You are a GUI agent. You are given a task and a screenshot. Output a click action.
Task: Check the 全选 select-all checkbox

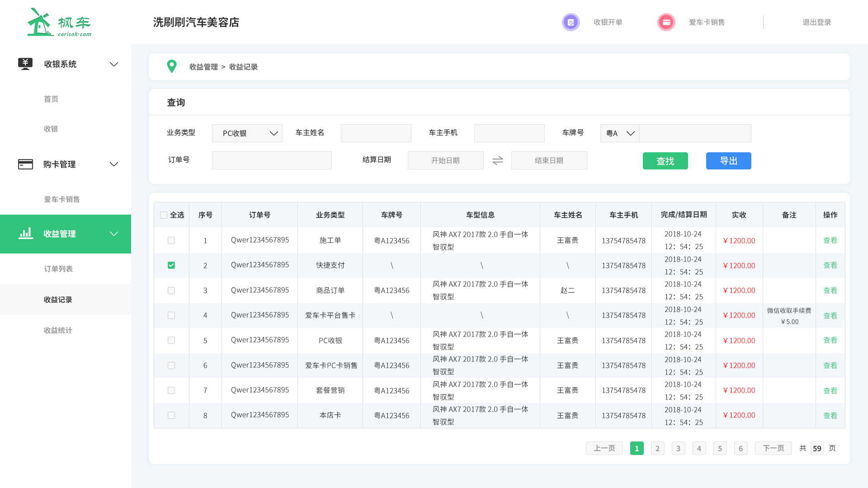pyautogui.click(x=164, y=215)
